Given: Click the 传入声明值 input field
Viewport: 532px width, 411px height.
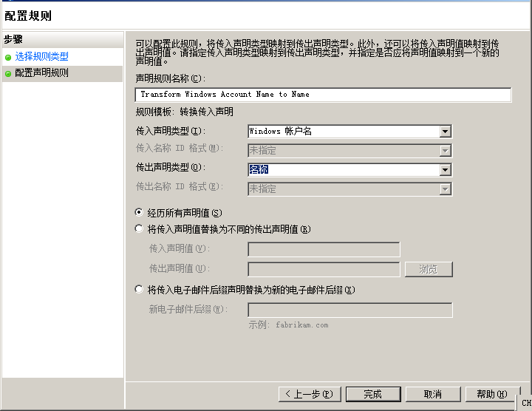Looking at the screenshot, I should click(324, 249).
